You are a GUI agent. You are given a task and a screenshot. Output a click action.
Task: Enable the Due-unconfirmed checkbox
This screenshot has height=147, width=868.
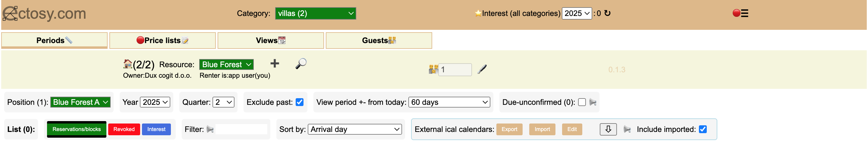point(582,102)
